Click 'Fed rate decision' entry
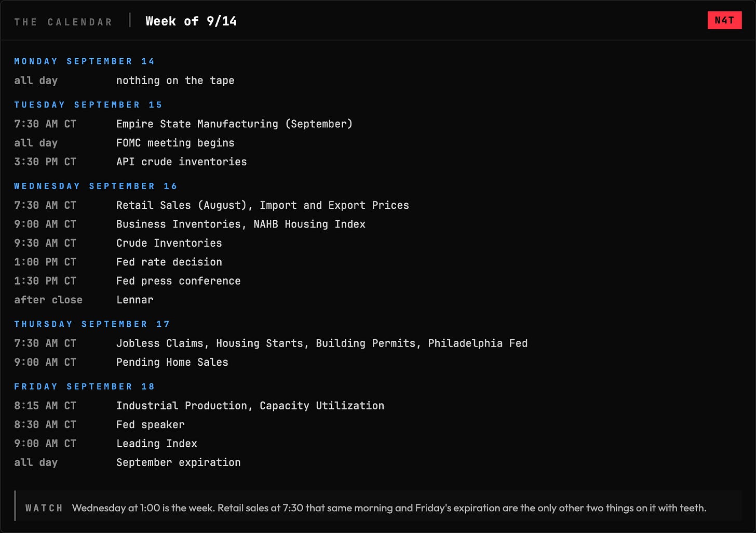The image size is (756, 533). point(169,262)
